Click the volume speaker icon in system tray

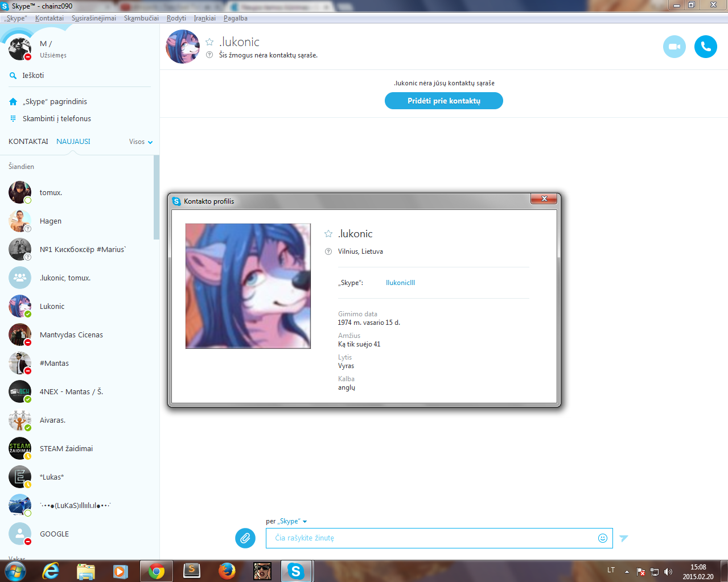pyautogui.click(x=669, y=572)
